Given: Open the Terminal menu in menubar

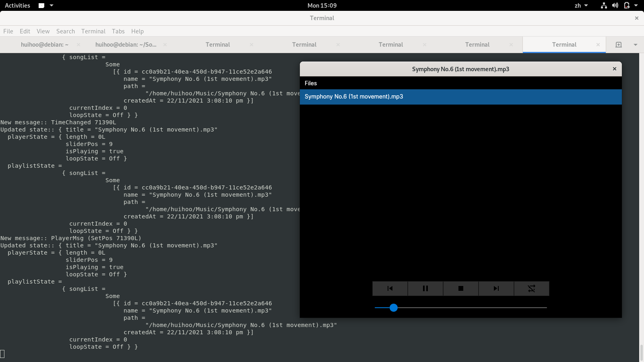Looking at the screenshot, I should [x=93, y=31].
